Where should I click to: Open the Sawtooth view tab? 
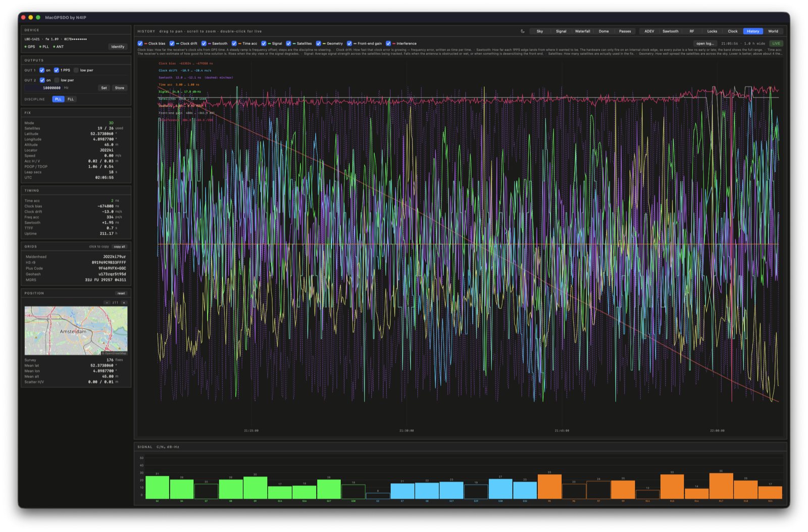[x=670, y=31]
